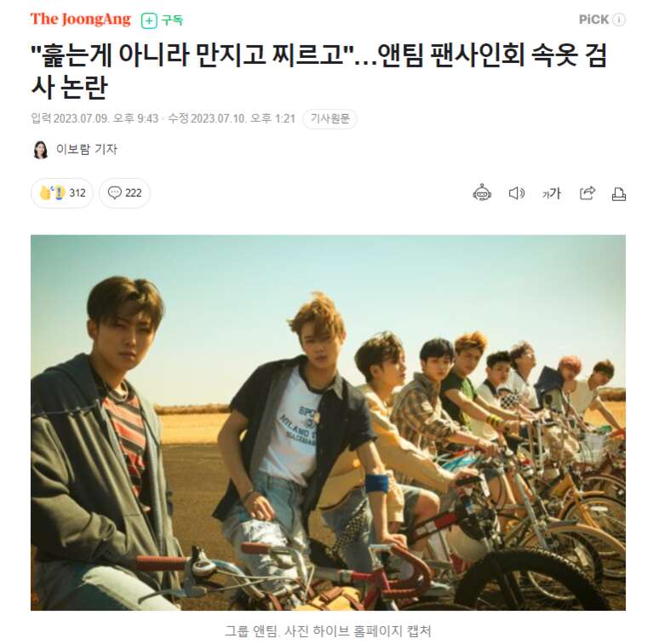
Task: Open font size settings 가가
Action: pos(552,193)
